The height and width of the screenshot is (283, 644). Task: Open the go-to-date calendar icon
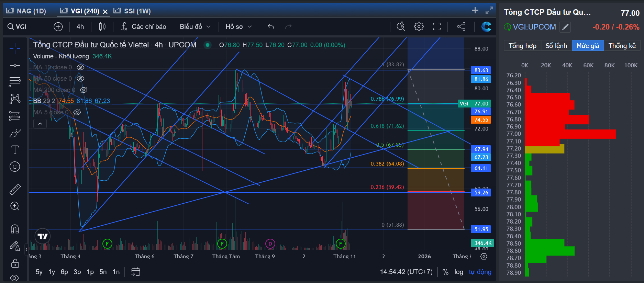[136, 272]
